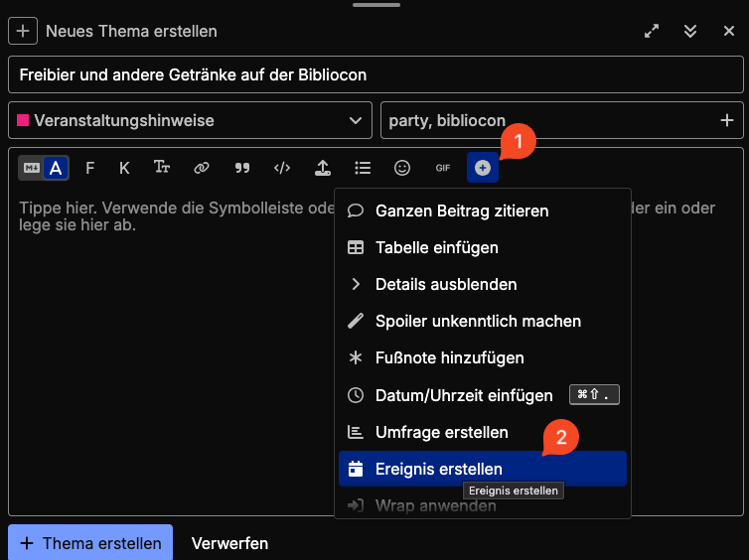Viewport: 749px width, 560px height.
Task: Insert preformatted code with the code icon
Action: click(x=282, y=168)
